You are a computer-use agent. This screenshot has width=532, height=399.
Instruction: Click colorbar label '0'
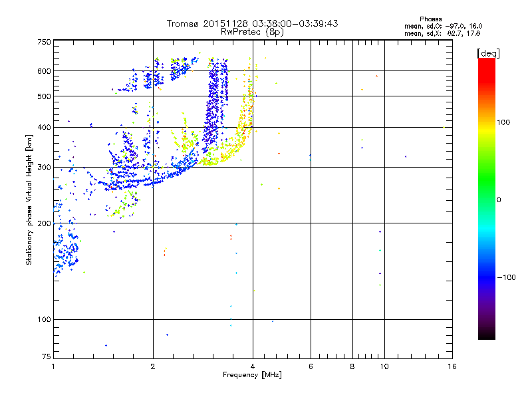[499, 199]
